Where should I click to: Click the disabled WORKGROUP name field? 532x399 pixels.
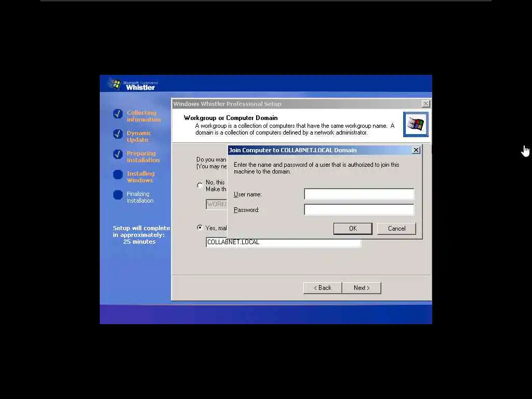point(217,204)
